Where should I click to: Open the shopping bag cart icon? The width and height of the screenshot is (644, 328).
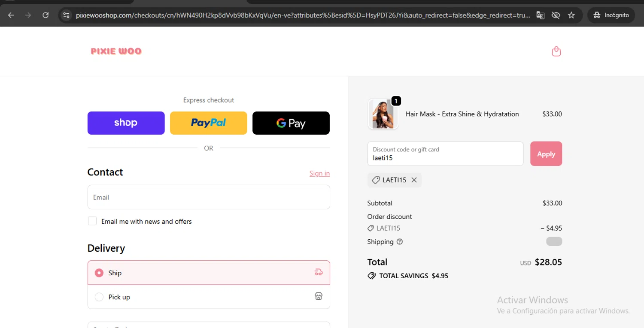(556, 51)
